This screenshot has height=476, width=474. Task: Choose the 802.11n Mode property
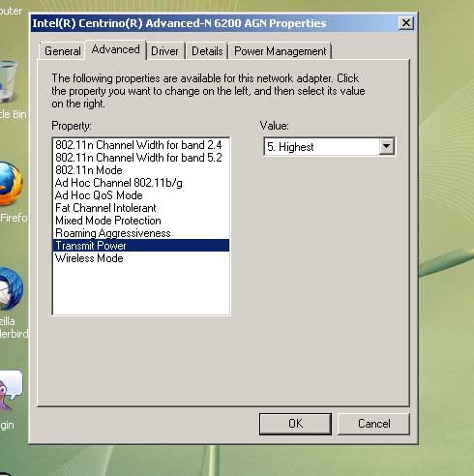pyautogui.click(x=141, y=170)
